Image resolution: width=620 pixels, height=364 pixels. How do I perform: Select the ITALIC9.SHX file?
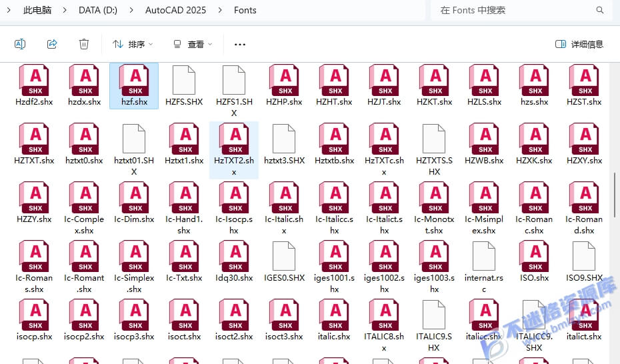click(x=434, y=326)
